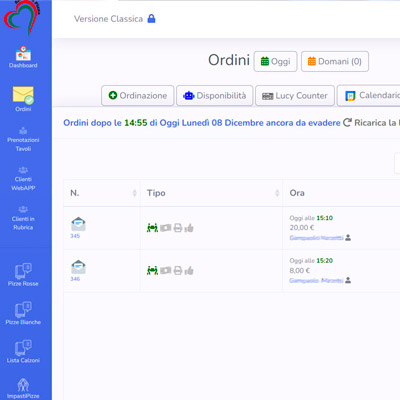
Task: Show today's orders with Oggi button
Action: (x=275, y=61)
